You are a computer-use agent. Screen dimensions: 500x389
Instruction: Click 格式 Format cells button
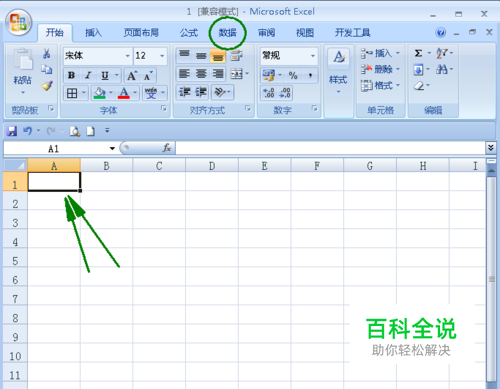[x=380, y=86]
